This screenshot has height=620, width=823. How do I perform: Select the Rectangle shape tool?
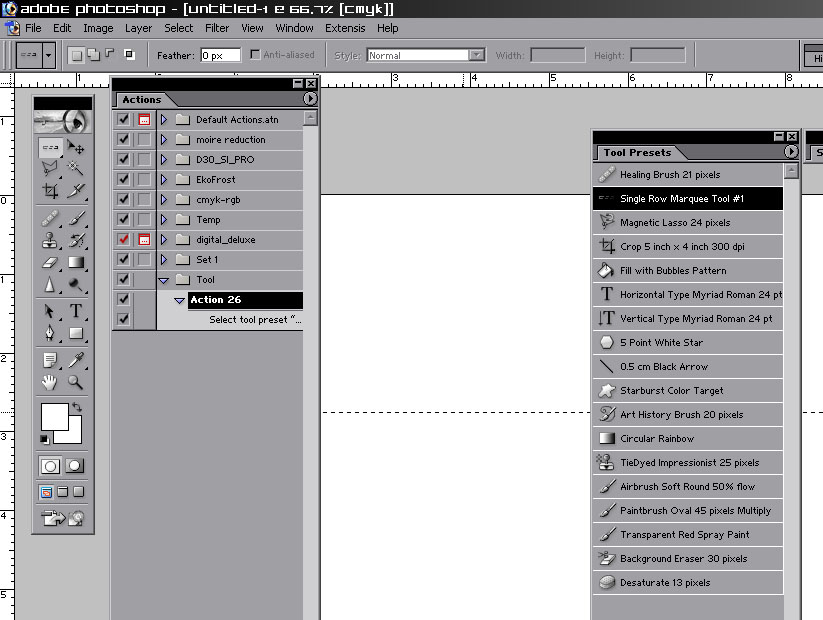pos(76,333)
